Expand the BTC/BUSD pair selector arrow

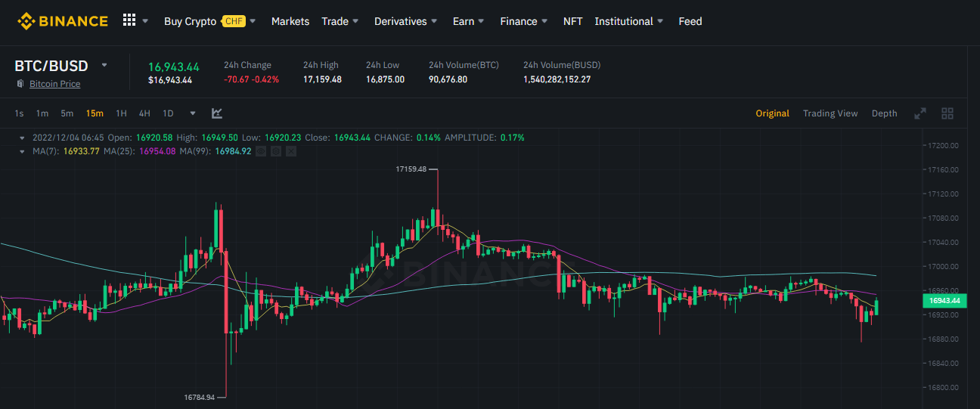(104, 65)
